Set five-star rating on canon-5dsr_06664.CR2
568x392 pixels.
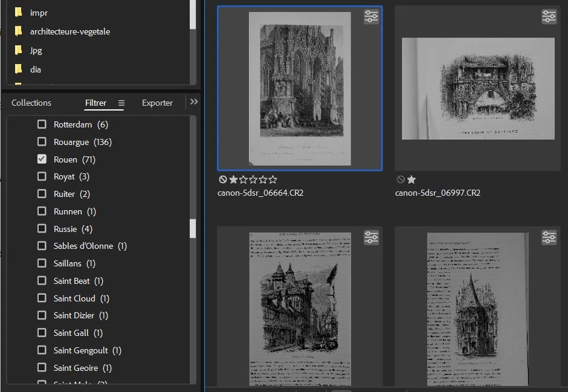273,179
